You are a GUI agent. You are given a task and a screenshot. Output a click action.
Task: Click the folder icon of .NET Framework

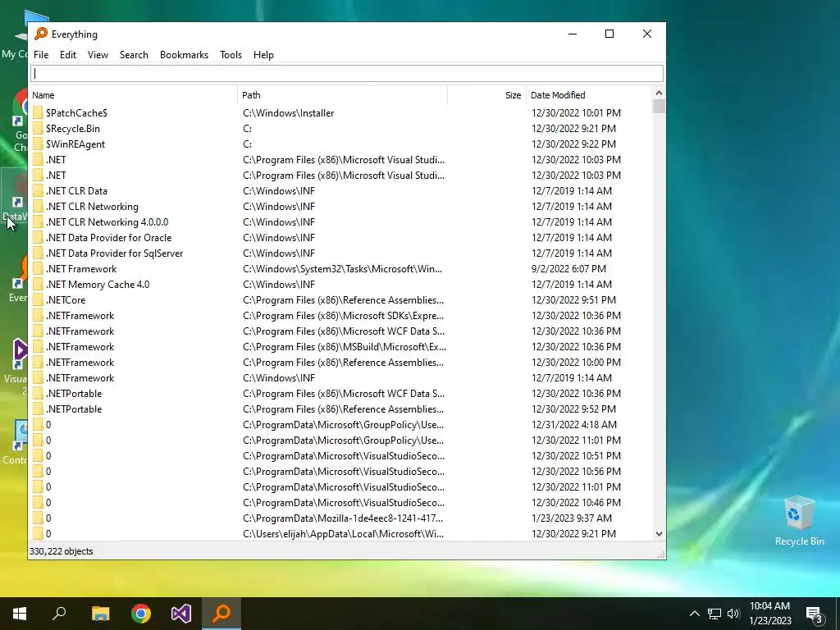coord(38,269)
